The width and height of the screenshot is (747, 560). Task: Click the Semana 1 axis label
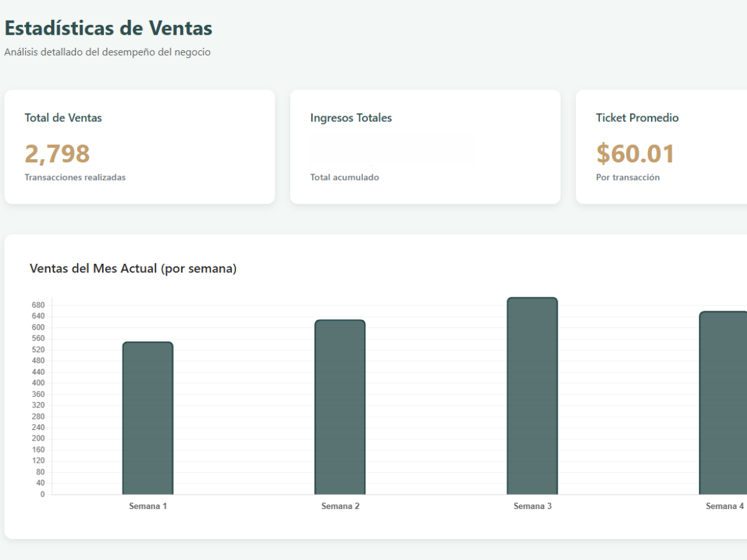[148, 506]
